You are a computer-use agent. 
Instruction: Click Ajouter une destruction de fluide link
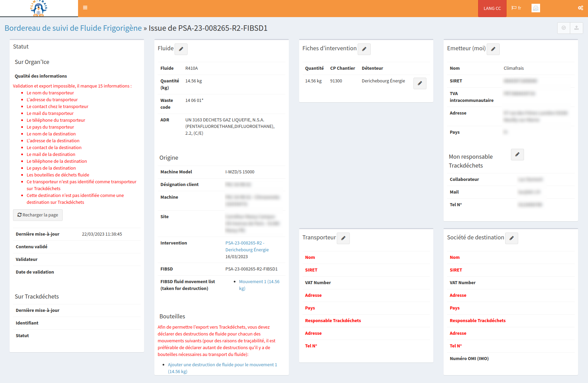pyautogui.click(x=222, y=368)
